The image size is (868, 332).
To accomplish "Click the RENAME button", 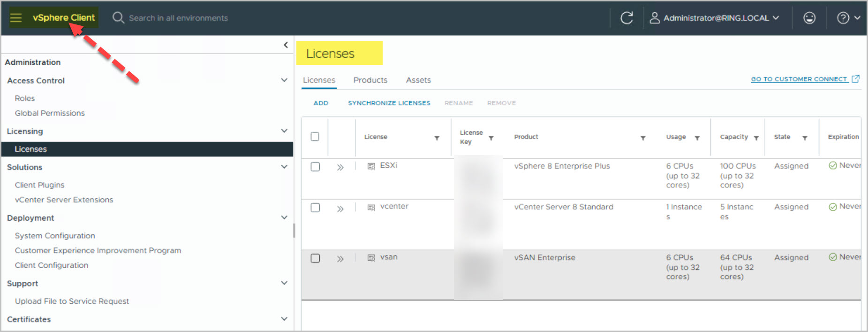I will pyautogui.click(x=459, y=103).
